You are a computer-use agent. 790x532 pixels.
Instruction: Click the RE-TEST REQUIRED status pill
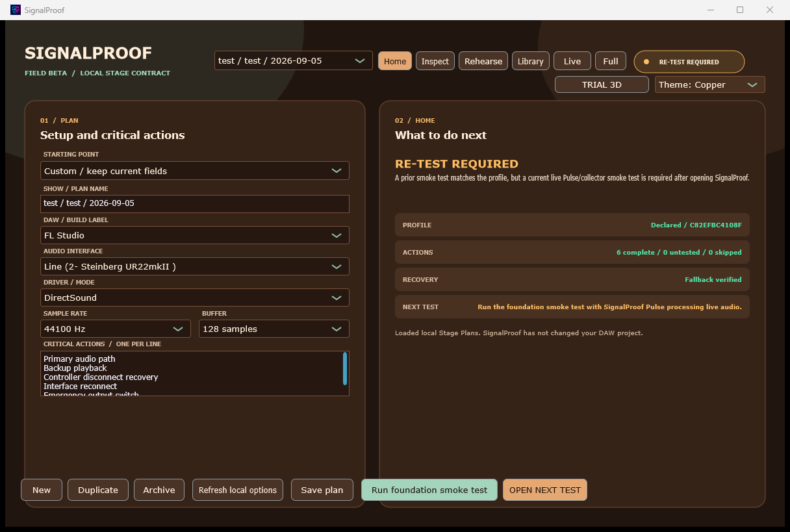(689, 62)
